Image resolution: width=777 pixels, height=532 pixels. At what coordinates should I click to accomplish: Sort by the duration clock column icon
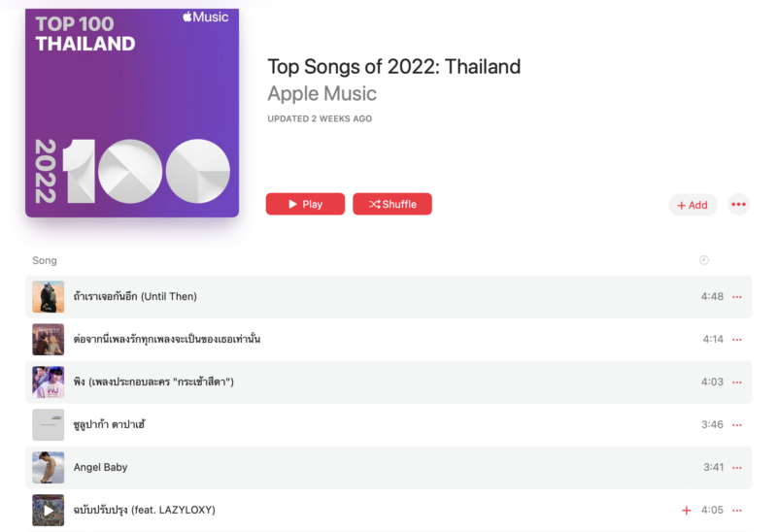click(x=704, y=260)
